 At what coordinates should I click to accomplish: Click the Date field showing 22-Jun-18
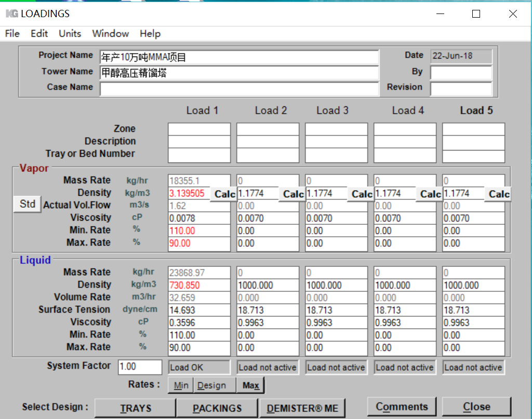coord(461,56)
